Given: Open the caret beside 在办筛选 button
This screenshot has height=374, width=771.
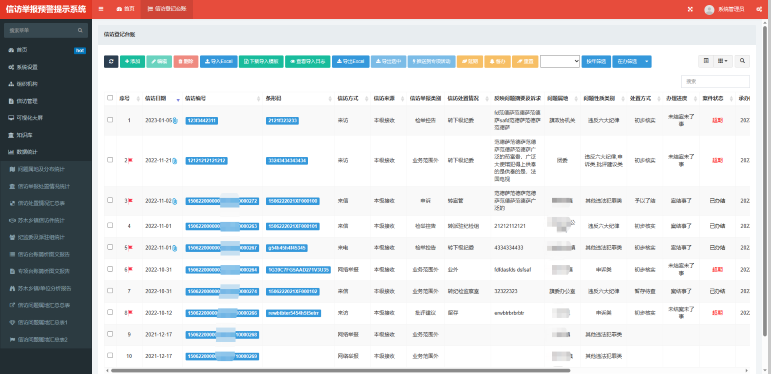Looking at the screenshot, I should (647, 61).
